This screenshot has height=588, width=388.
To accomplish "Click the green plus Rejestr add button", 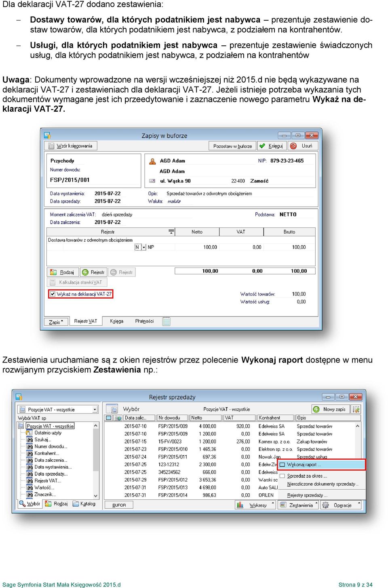I will point(93,272).
